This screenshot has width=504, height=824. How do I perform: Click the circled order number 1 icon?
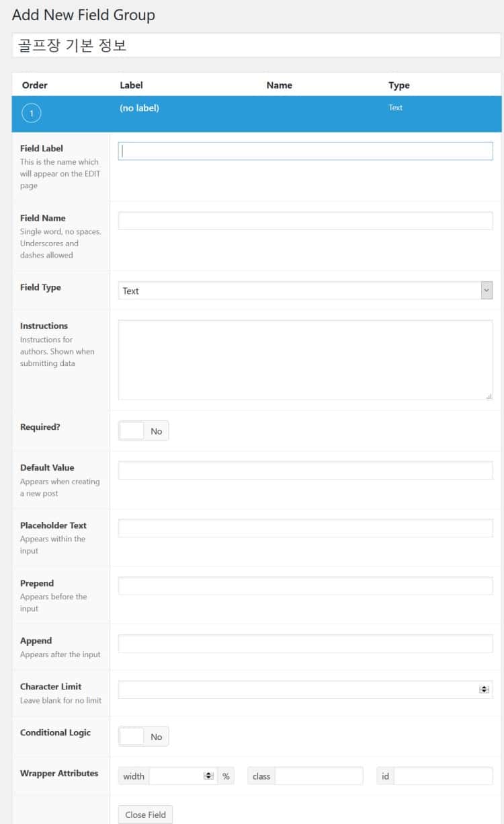(x=32, y=113)
